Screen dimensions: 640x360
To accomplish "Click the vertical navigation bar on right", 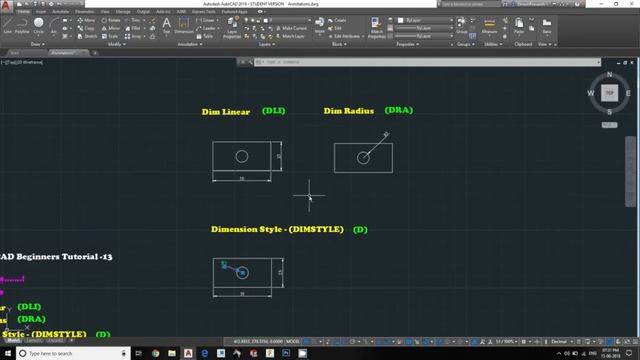I will click(630, 171).
